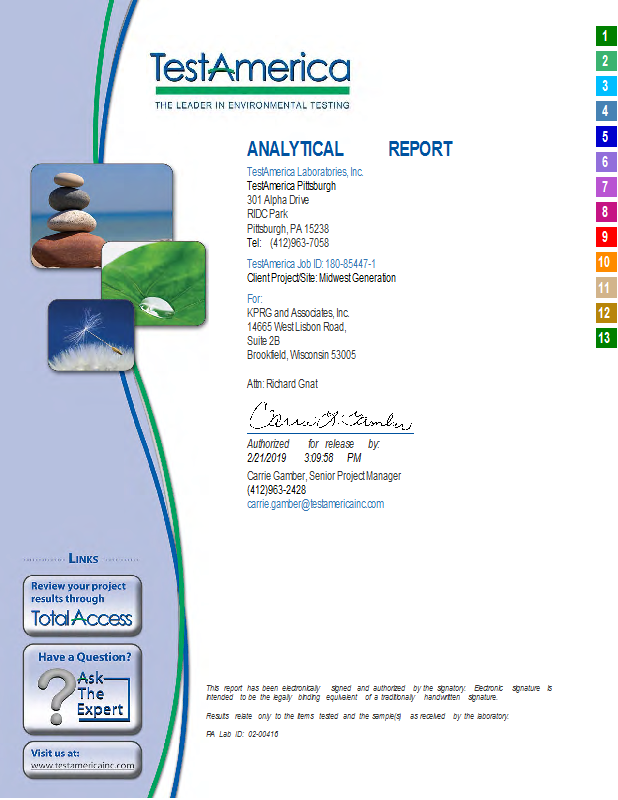The height and width of the screenshot is (800, 618).
Task: Open section 12 brown tab
Action: (x=606, y=313)
